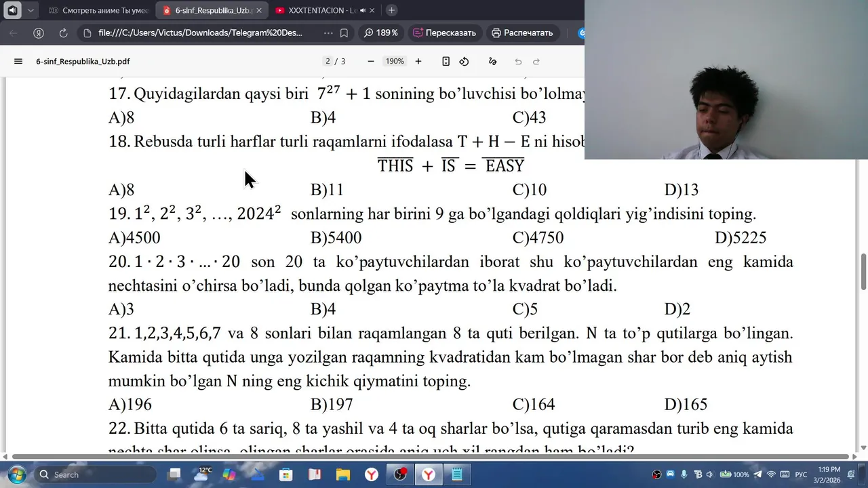
Task: Toggle fit-to-page view
Action: point(446,61)
